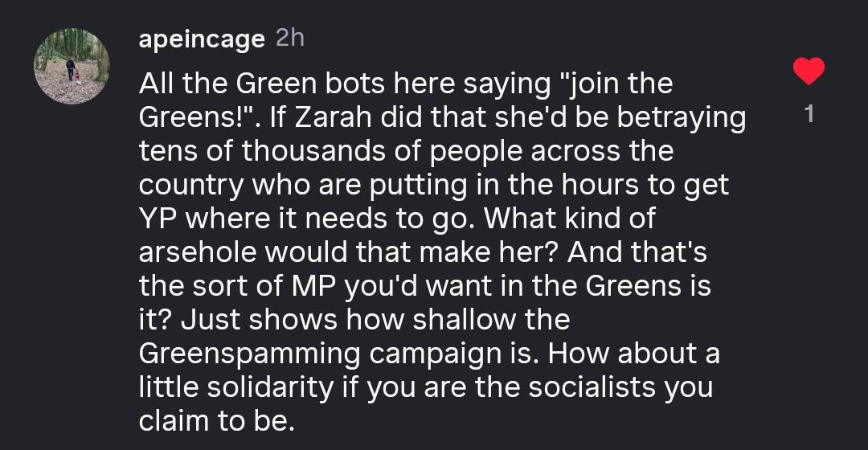View the like count "1"
This screenshot has width=868, height=450.
pos(809,115)
